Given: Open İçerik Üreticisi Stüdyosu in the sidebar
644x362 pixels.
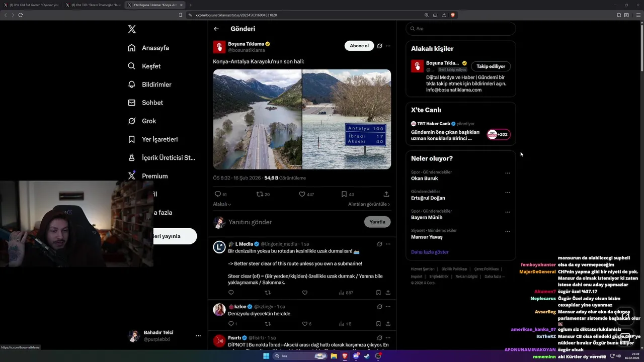Looking at the screenshot, I should click(162, 157).
